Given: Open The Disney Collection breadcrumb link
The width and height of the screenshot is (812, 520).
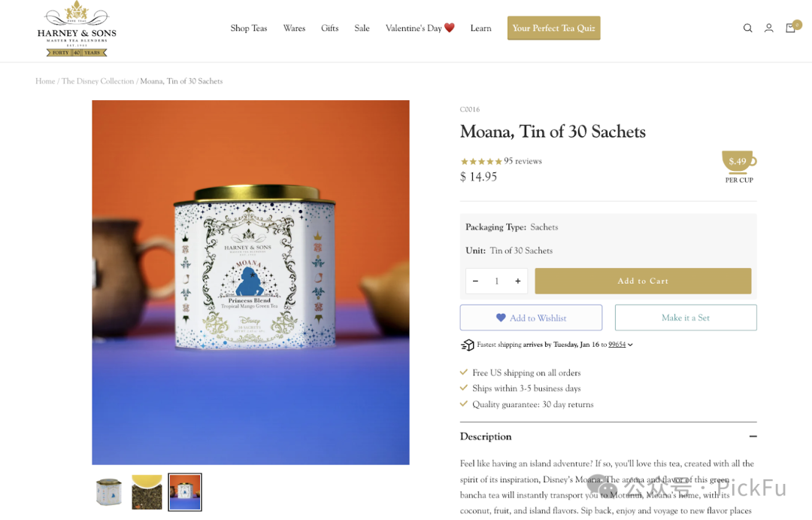Looking at the screenshot, I should click(98, 81).
